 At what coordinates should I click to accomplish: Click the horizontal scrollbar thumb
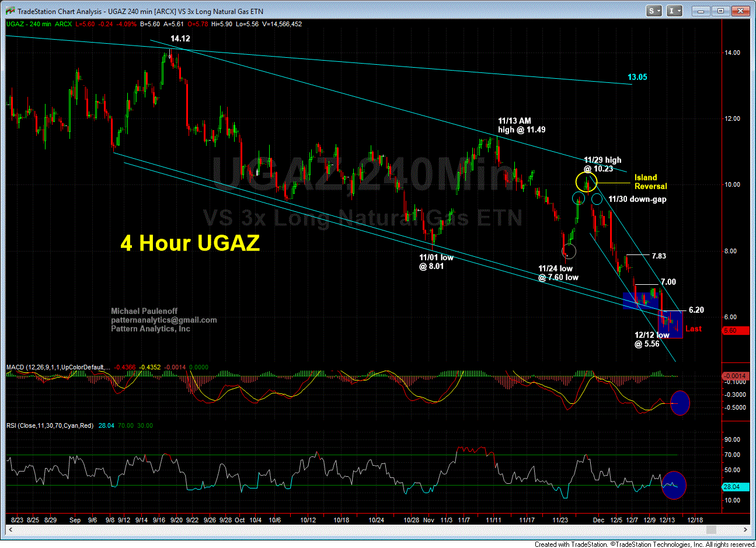pyautogui.click(x=710, y=530)
